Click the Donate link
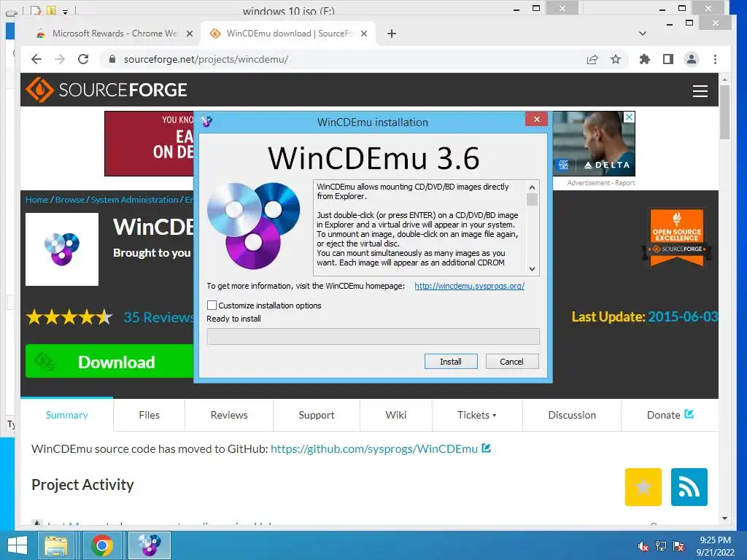The height and width of the screenshot is (560, 747). 670,415
